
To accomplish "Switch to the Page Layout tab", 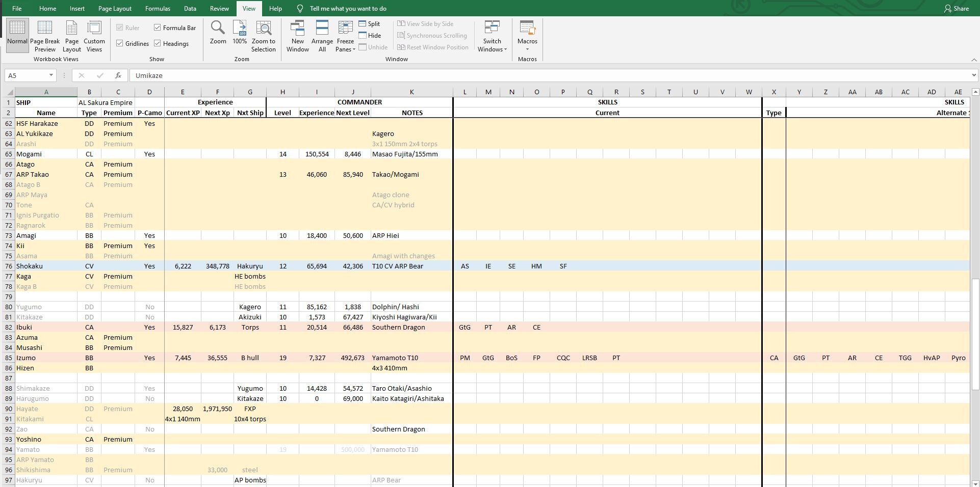I will tap(115, 9).
